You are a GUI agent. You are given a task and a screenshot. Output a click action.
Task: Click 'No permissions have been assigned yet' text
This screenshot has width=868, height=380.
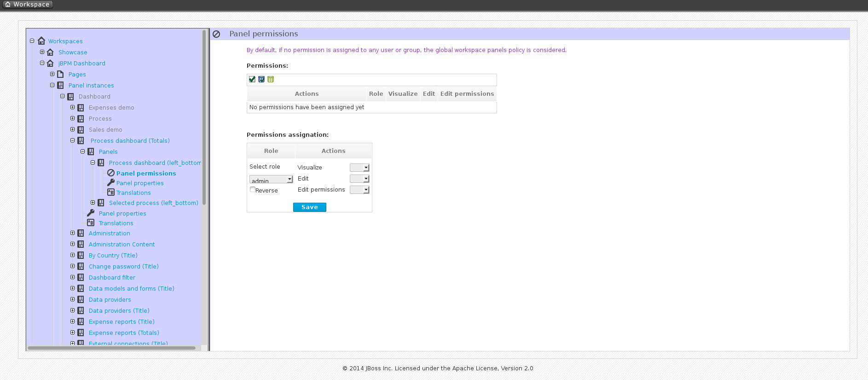click(307, 107)
